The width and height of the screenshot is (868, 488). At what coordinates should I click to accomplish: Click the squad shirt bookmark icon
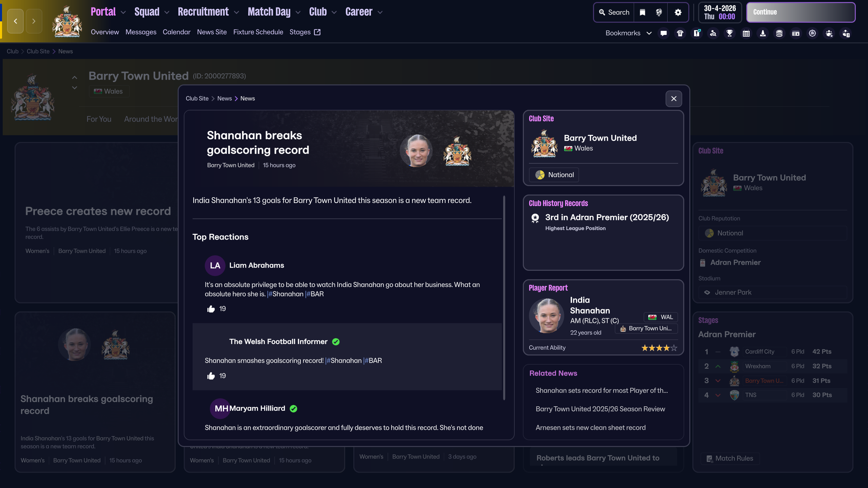click(x=680, y=33)
